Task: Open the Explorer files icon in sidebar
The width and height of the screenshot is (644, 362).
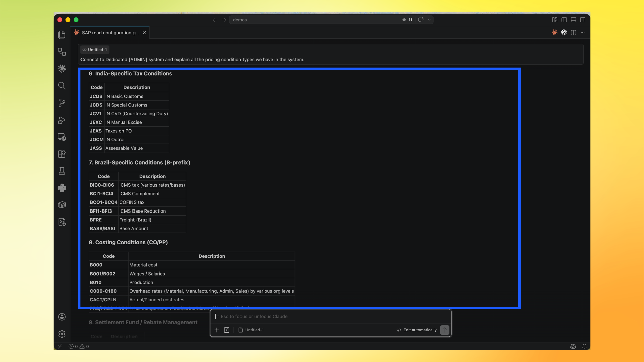Action: (62, 35)
